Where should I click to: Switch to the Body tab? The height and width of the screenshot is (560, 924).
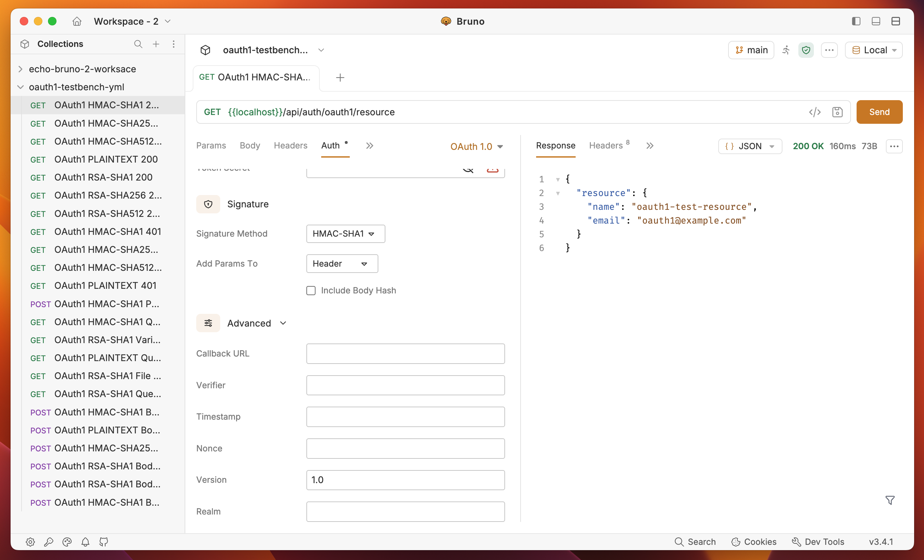click(x=250, y=145)
